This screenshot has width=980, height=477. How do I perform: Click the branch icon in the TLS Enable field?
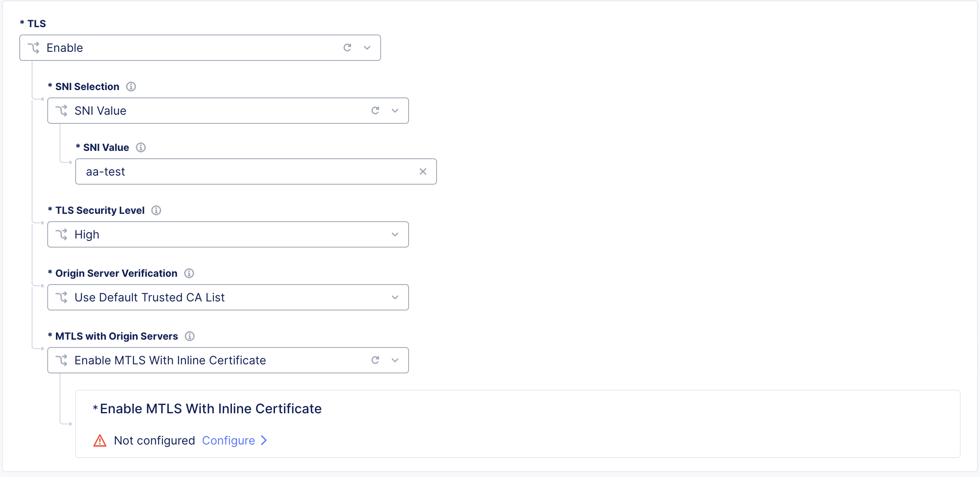pyautogui.click(x=33, y=47)
